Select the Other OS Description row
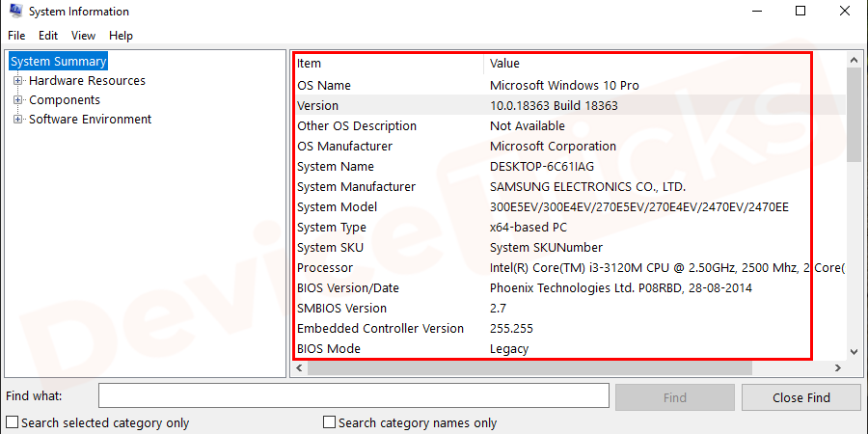Screen dimensions: 868x434 (569, 126)
